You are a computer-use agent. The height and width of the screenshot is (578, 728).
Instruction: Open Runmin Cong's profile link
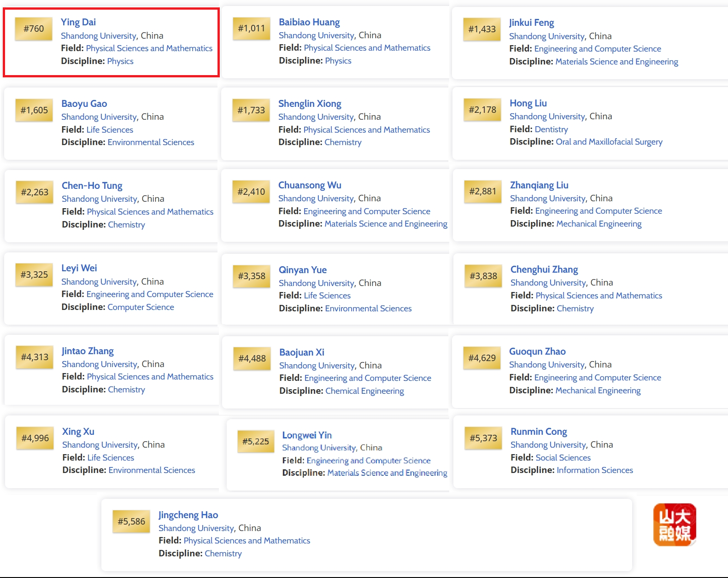point(539,432)
